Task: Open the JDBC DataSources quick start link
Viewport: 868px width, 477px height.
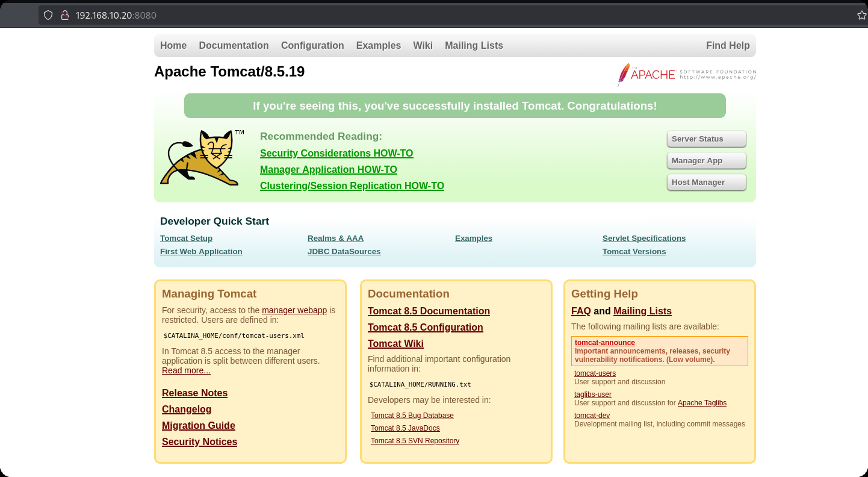Action: [344, 252]
